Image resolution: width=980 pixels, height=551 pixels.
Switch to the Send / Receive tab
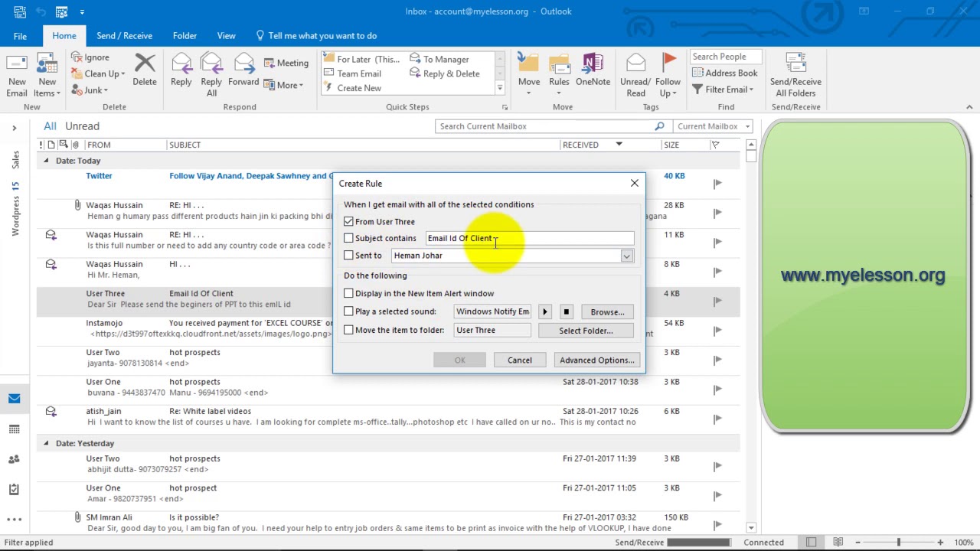pos(124,35)
